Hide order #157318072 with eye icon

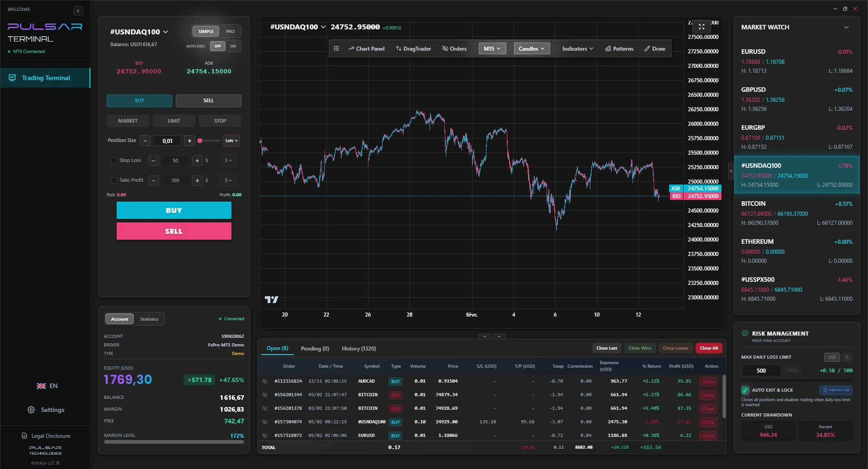[x=265, y=436]
